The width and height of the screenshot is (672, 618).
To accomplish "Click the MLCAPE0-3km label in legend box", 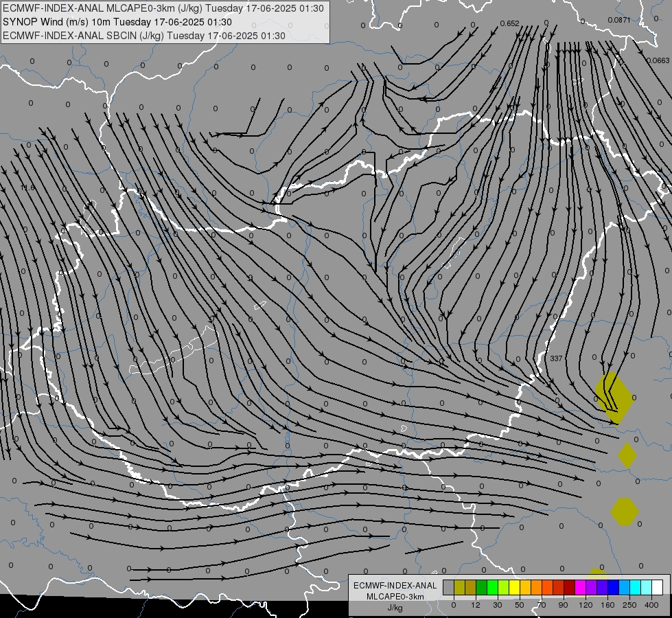I will point(395,597).
